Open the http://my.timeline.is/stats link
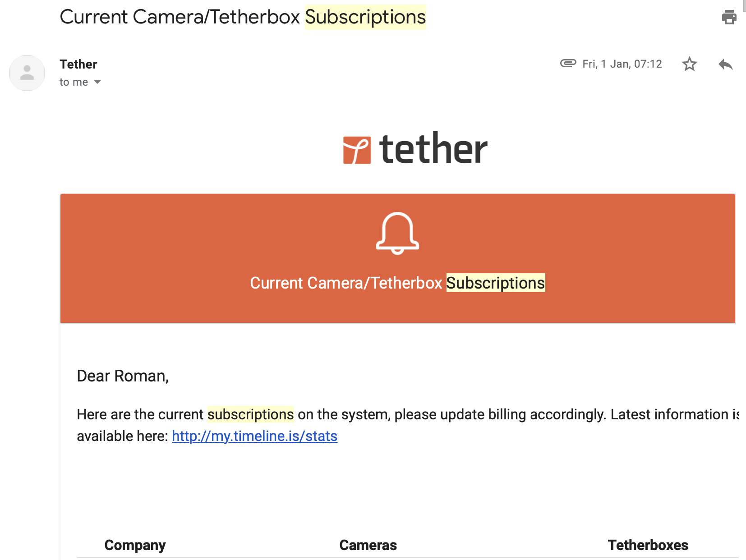746x560 pixels. coord(254,436)
